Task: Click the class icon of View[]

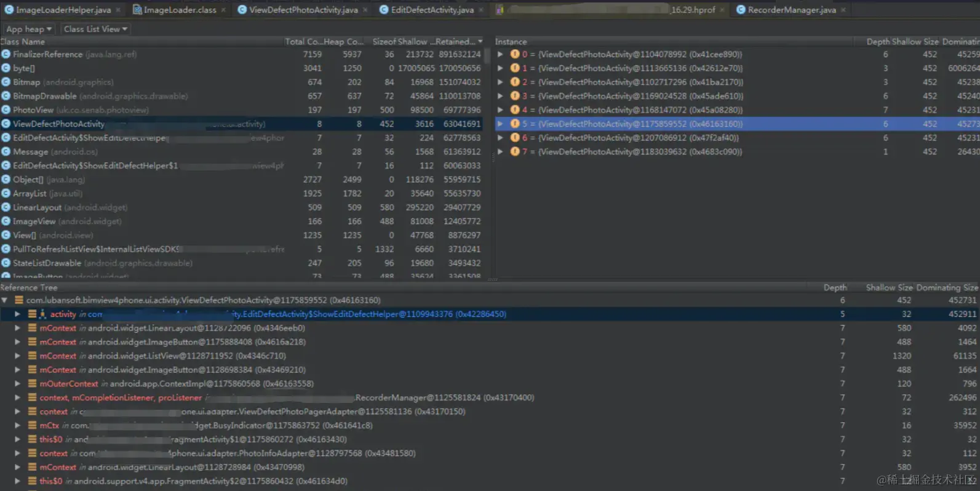Action: tap(6, 235)
